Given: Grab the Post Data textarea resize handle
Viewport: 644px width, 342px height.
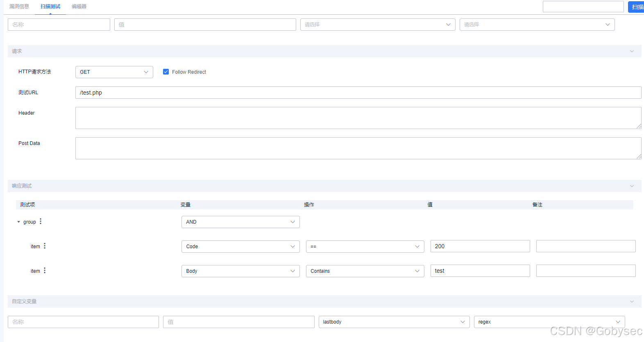Looking at the screenshot, I should 639,156.
